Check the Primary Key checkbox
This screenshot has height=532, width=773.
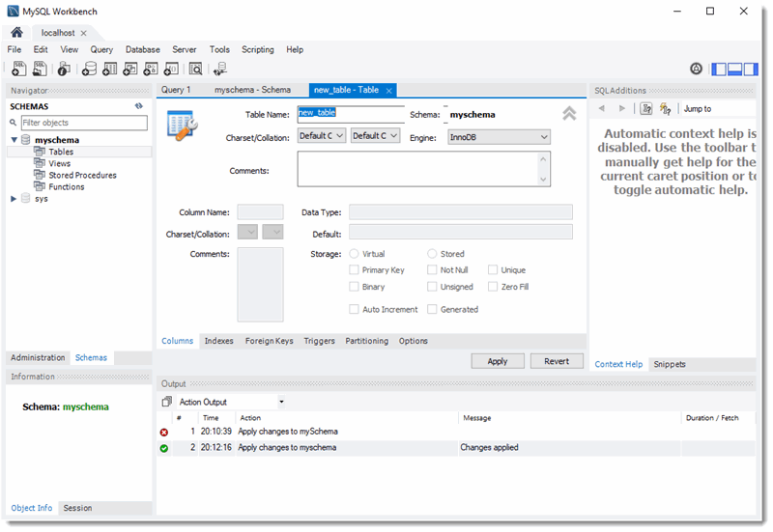pyautogui.click(x=354, y=270)
